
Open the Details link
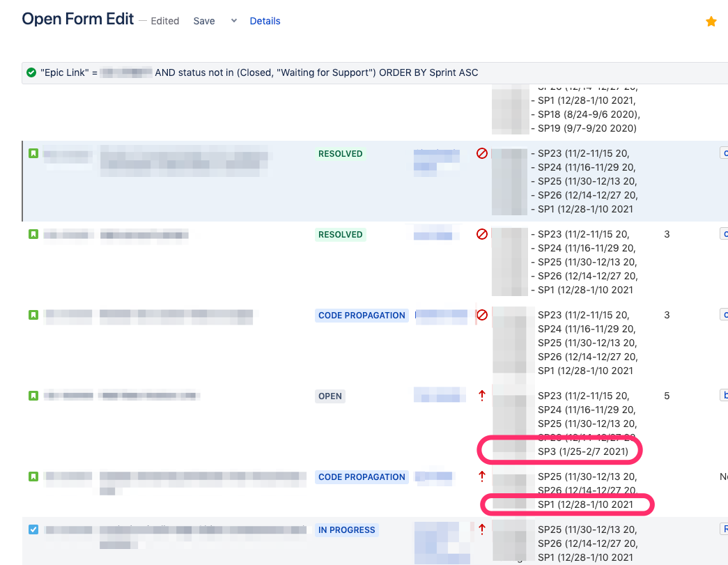pyautogui.click(x=265, y=21)
